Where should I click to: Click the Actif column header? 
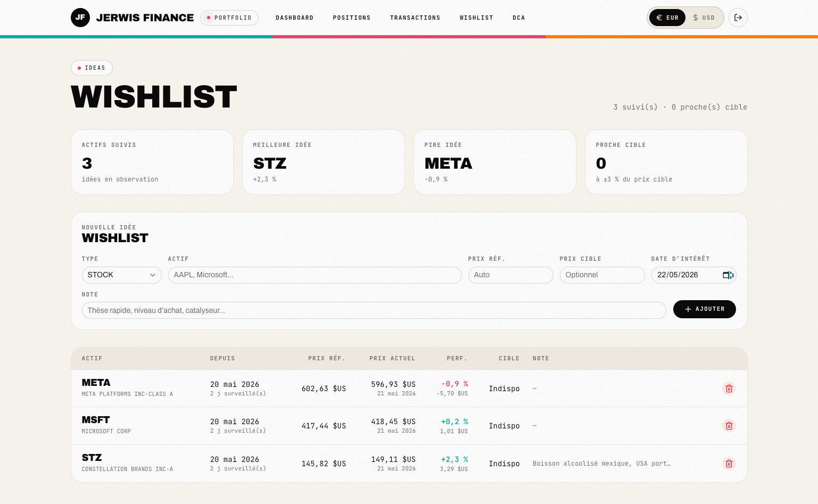pos(92,359)
